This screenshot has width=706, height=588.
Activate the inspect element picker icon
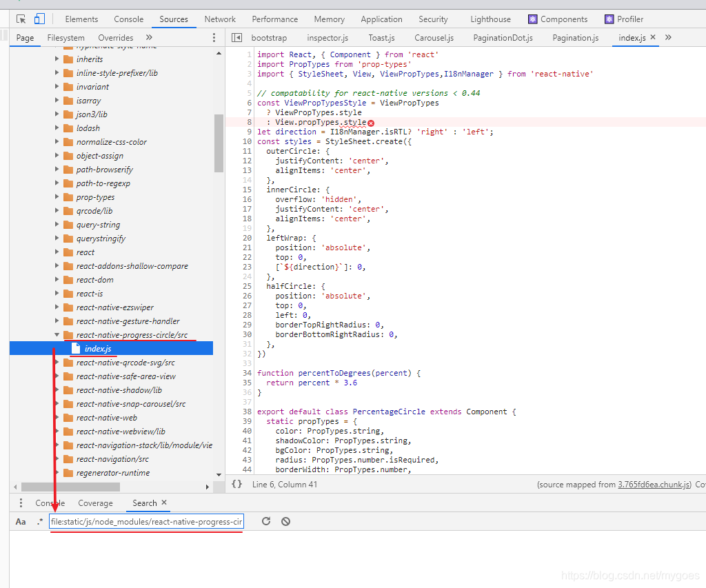21,19
